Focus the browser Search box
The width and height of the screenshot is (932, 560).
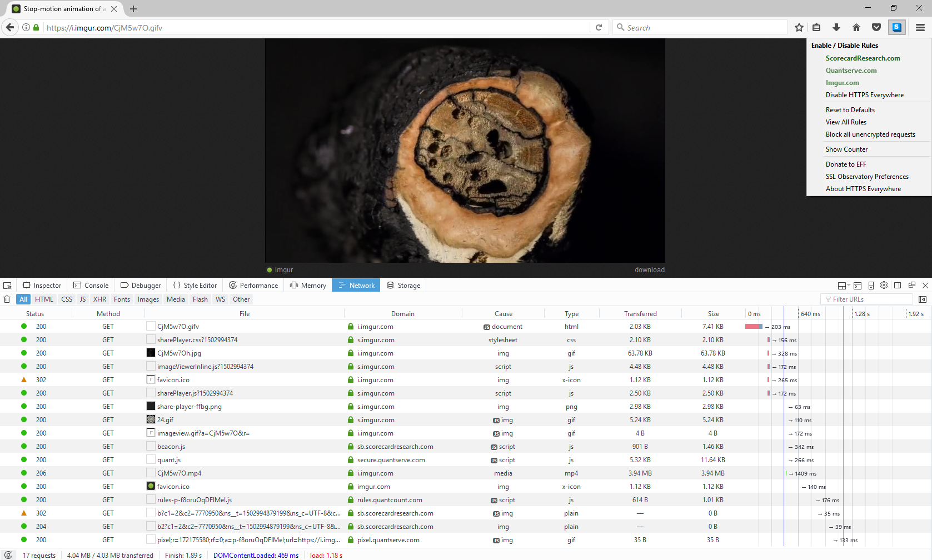click(700, 27)
